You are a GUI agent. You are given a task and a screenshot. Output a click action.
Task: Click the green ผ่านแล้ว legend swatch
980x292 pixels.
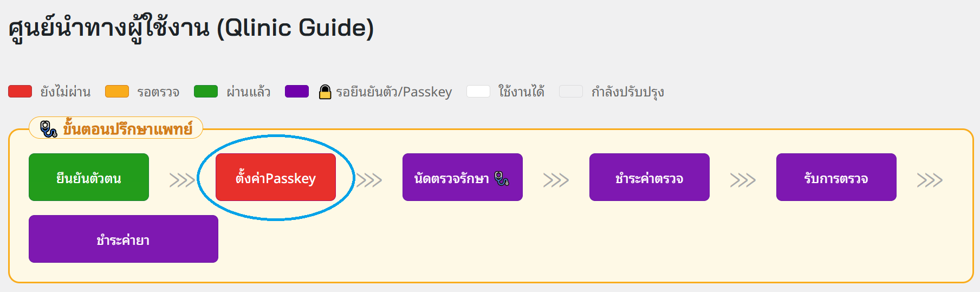[206, 92]
